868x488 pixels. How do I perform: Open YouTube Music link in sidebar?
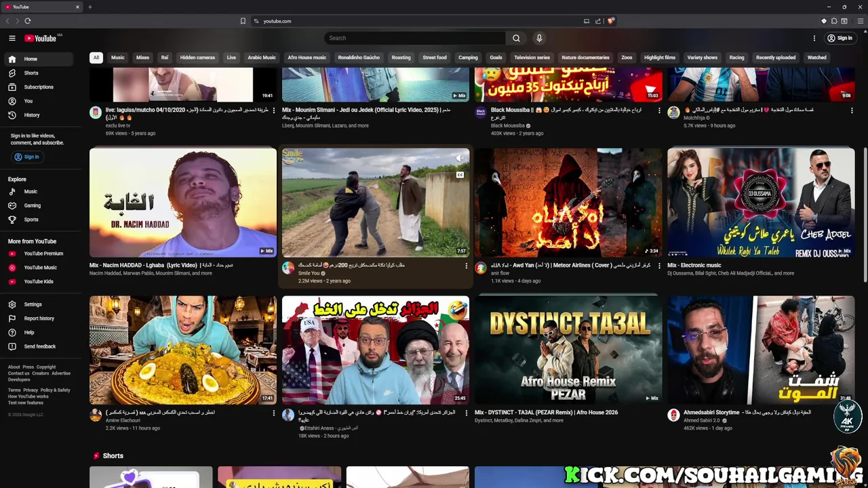coord(38,268)
